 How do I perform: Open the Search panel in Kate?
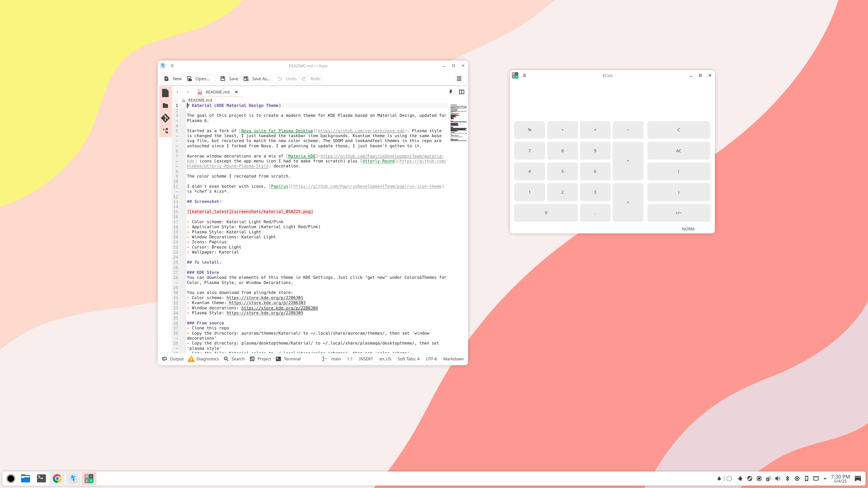pyautogui.click(x=234, y=359)
